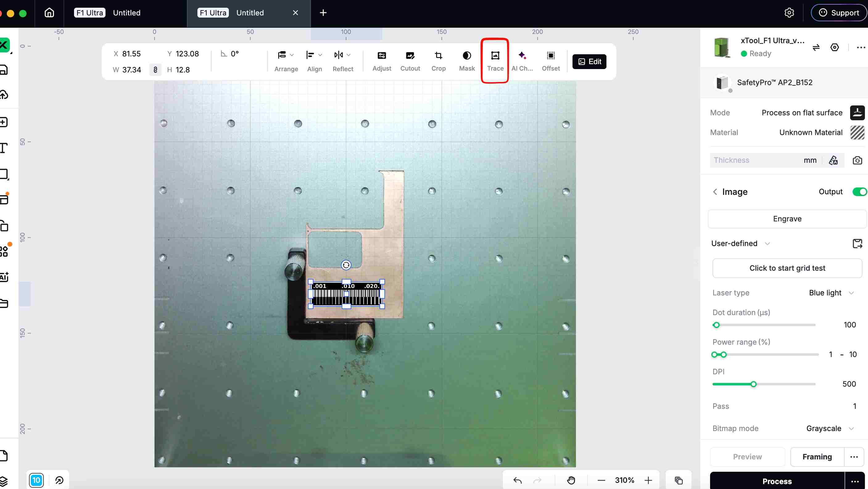Click the Cutout tool icon
The image size is (868, 489).
[x=410, y=56]
